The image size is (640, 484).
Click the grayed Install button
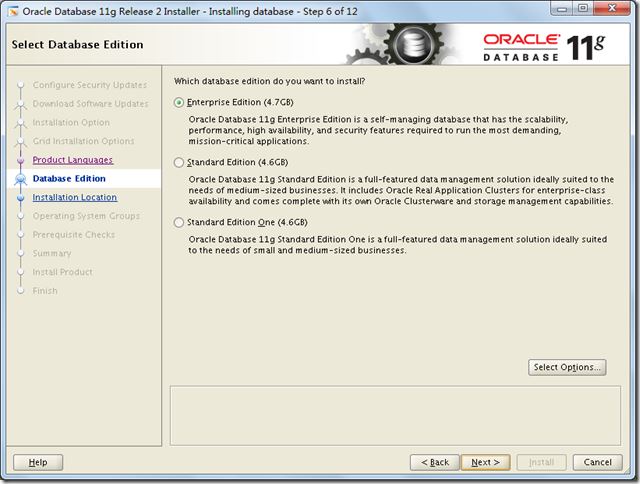click(542, 462)
